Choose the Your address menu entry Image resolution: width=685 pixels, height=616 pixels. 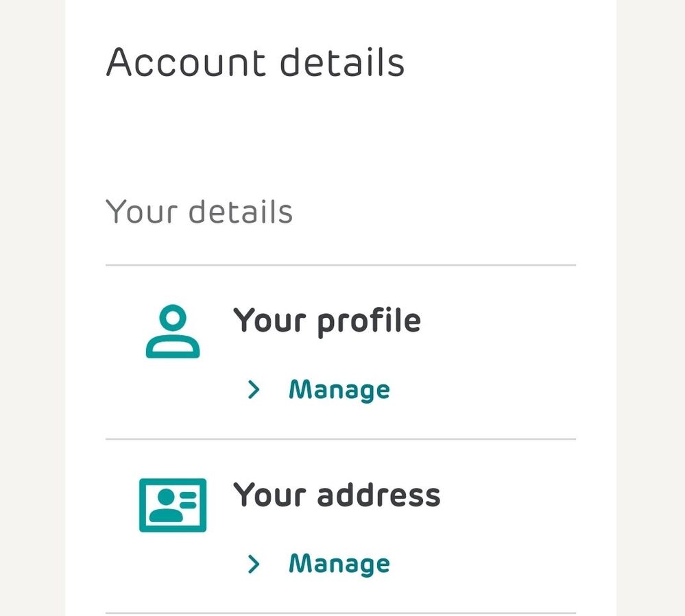point(337,495)
